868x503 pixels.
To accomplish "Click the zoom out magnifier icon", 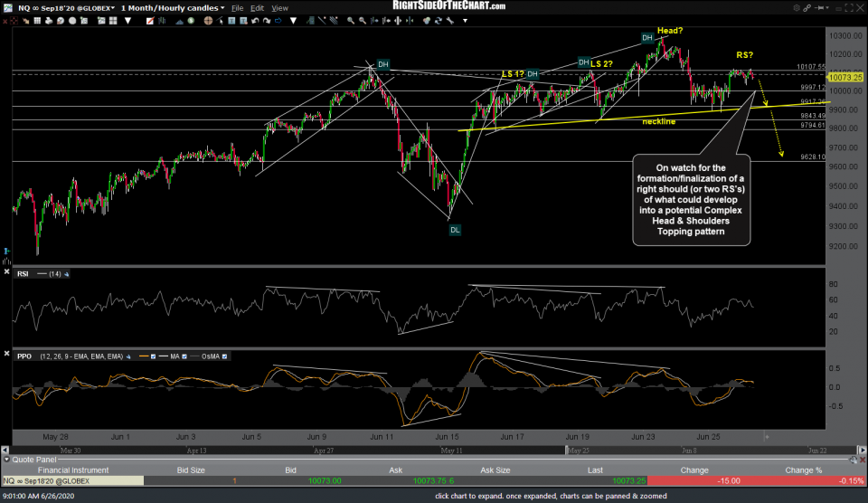I will (x=362, y=21).
